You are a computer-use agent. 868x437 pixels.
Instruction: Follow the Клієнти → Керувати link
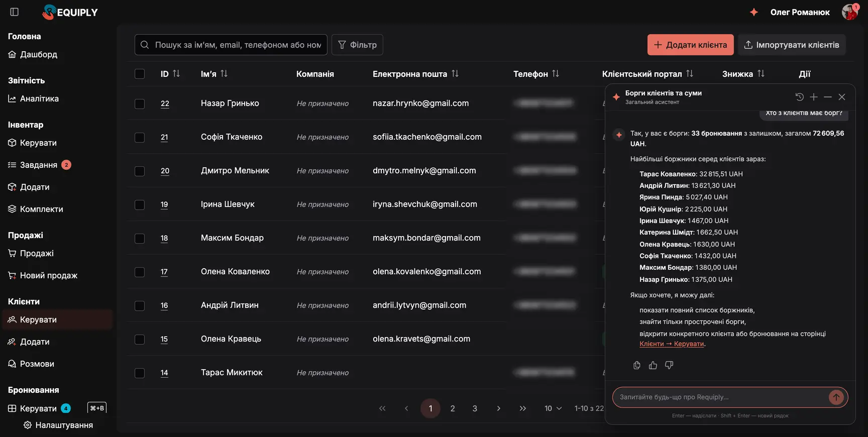[672, 344]
